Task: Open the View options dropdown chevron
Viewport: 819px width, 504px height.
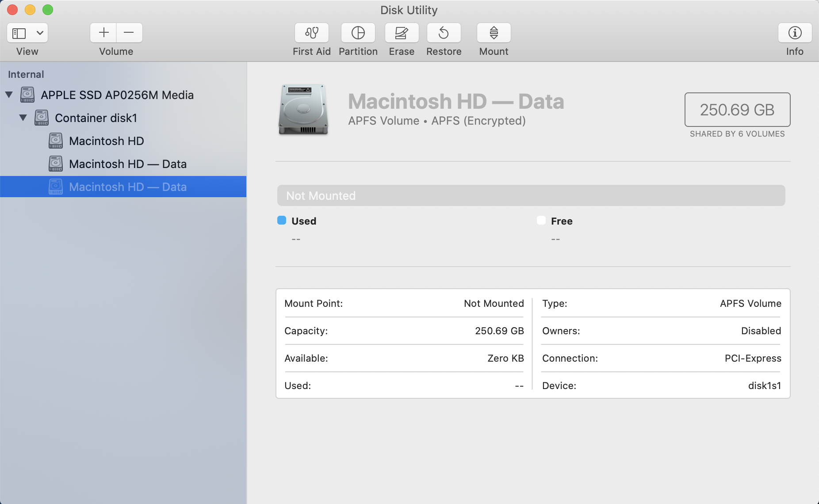Action: 39,33
